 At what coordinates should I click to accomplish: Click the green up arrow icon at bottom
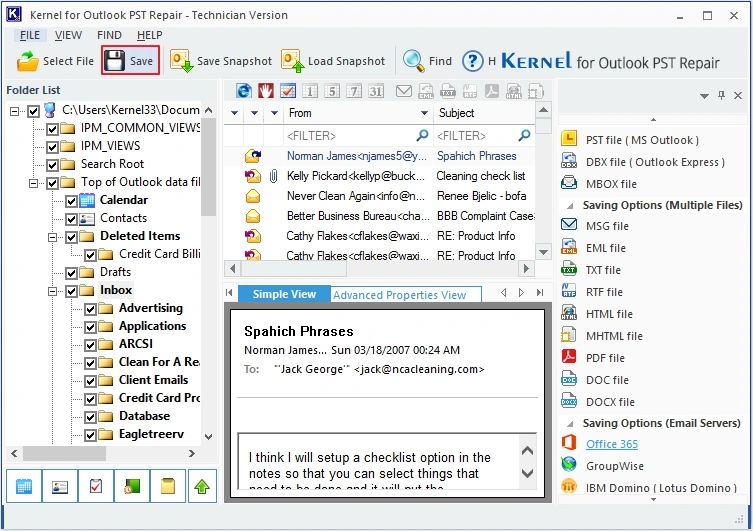coord(202,486)
